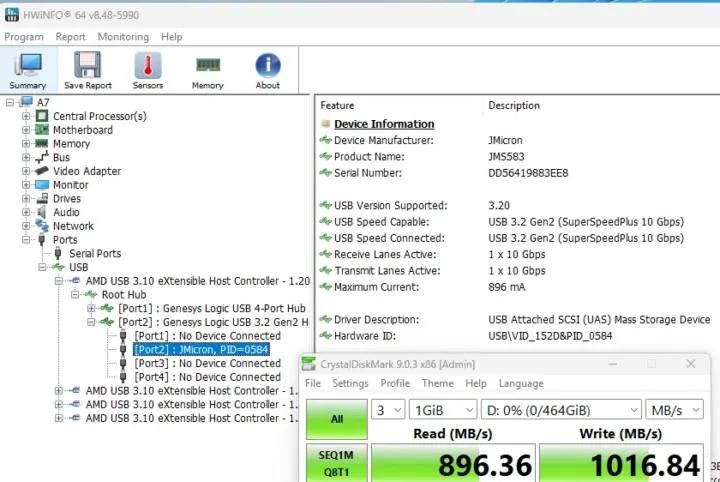Click the Central Processor(s) chip icon
Viewport: 720px width, 482px height.
point(42,116)
